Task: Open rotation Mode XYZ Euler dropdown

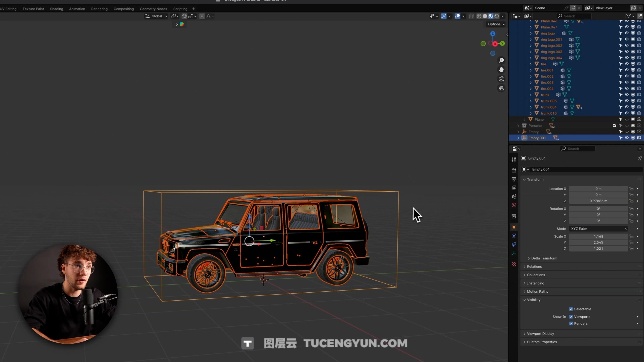Action: [x=598, y=229]
